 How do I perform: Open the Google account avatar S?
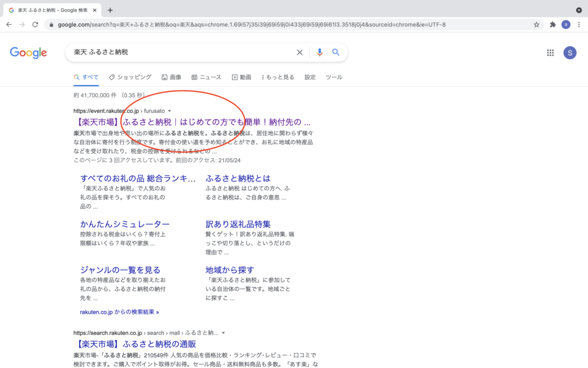pos(570,53)
